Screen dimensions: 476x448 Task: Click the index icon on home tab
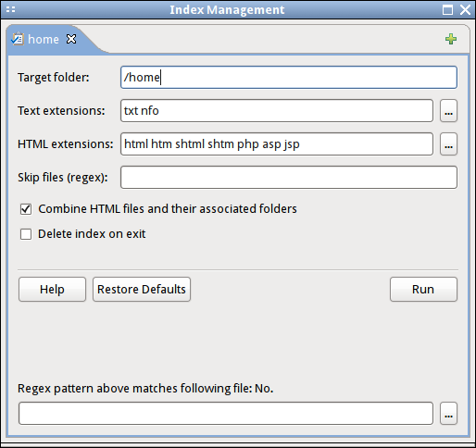(18, 39)
